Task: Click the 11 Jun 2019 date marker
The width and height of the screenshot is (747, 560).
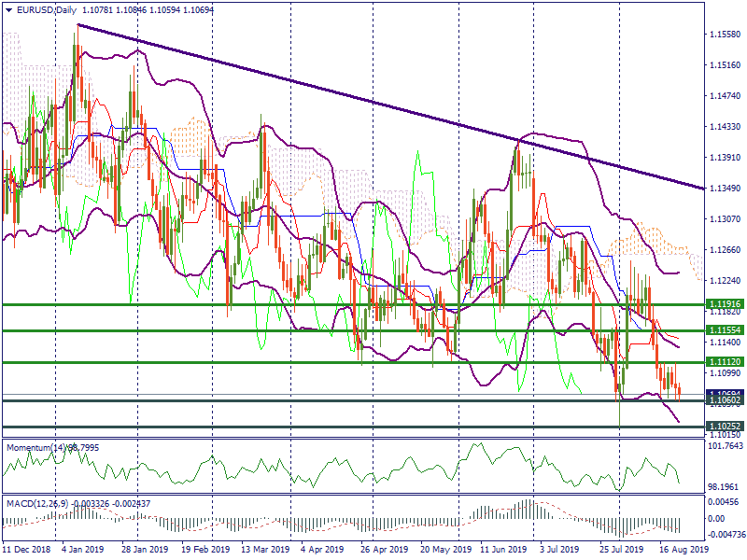Action: tap(501, 551)
